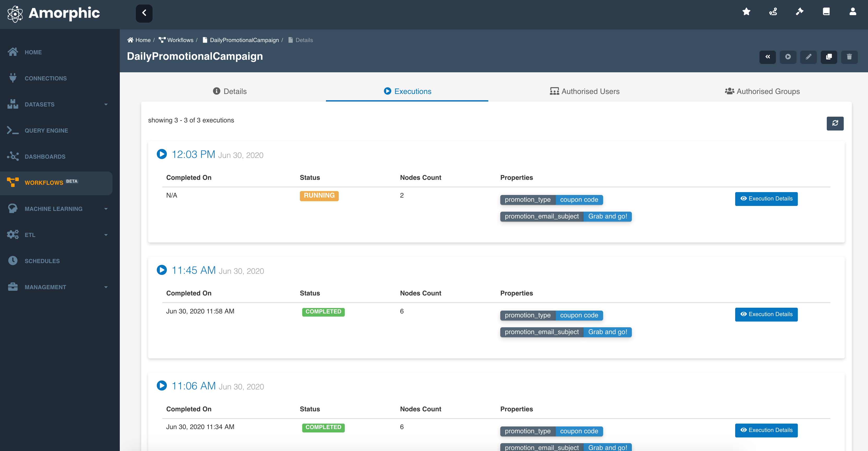Image resolution: width=868 pixels, height=451 pixels.
Task: Refresh the executions list
Action: (835, 123)
